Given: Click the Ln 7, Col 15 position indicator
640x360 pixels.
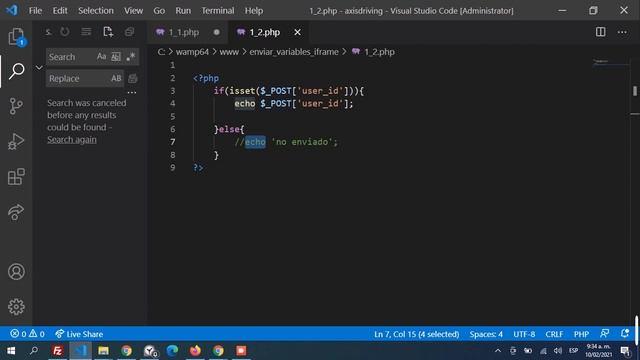Looking at the screenshot, I should [x=416, y=334].
